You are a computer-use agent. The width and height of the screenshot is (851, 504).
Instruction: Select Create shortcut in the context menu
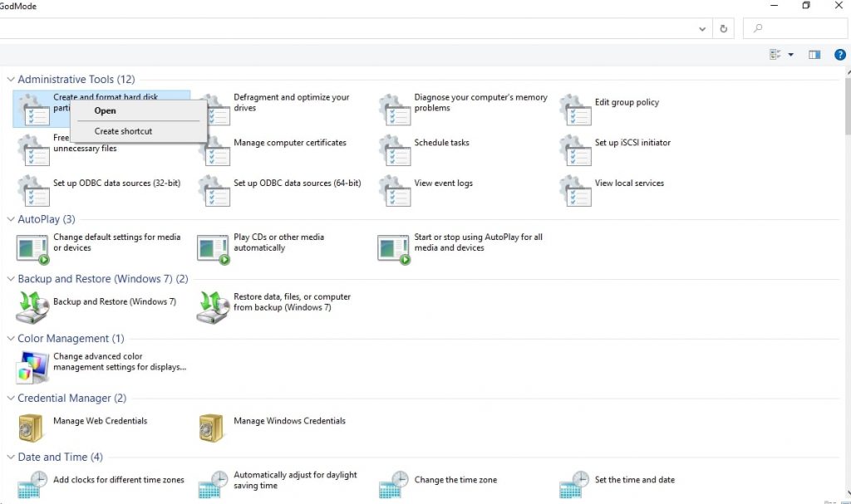[121, 130]
